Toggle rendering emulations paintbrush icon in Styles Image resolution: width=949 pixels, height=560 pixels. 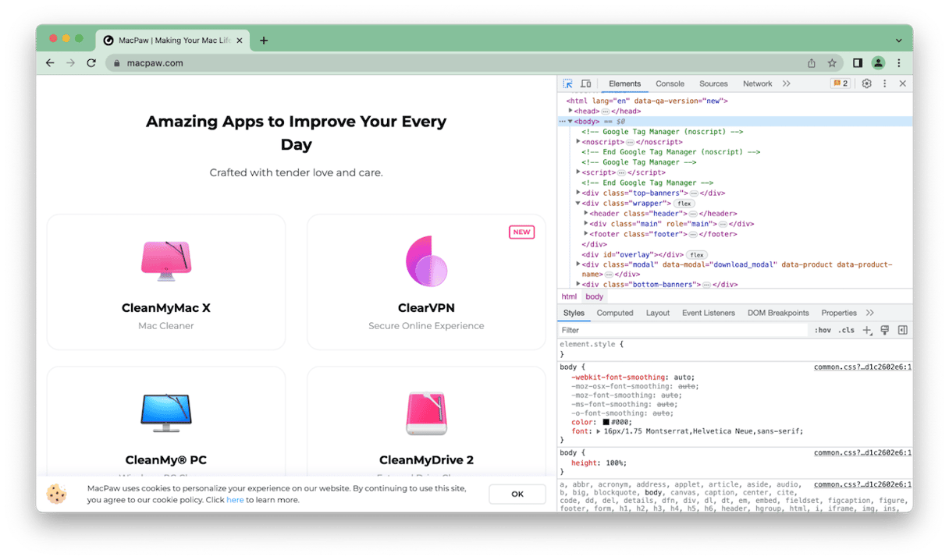click(x=885, y=330)
